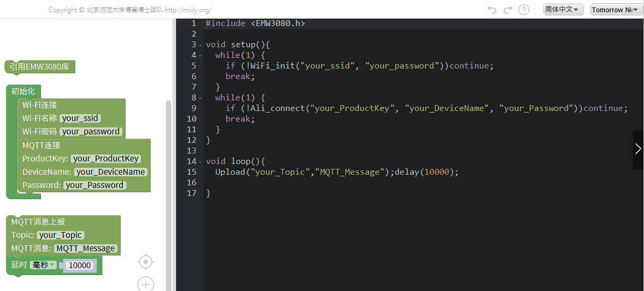Click the Topic: label

tap(23, 235)
